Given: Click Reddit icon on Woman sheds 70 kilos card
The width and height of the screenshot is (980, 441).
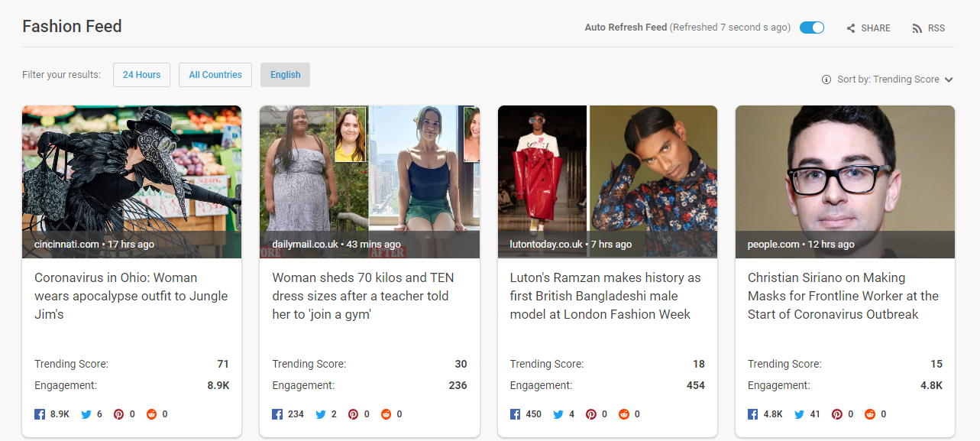Looking at the screenshot, I should click(x=386, y=414).
